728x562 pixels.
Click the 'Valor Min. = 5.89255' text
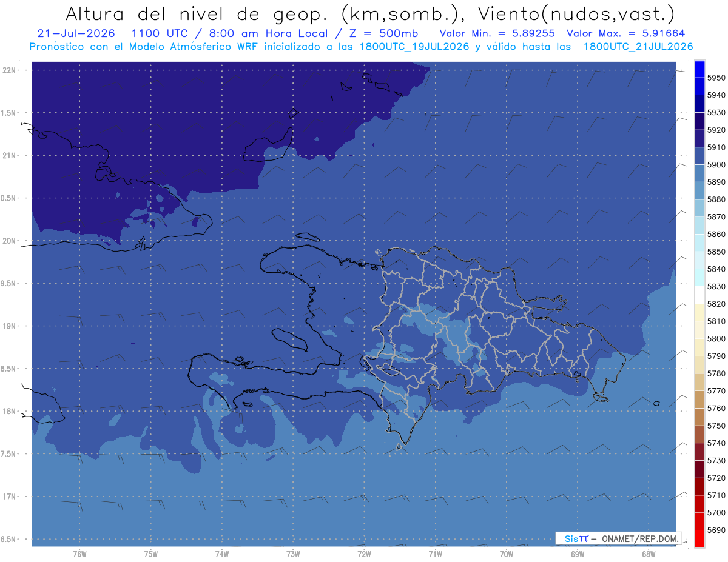click(x=497, y=33)
